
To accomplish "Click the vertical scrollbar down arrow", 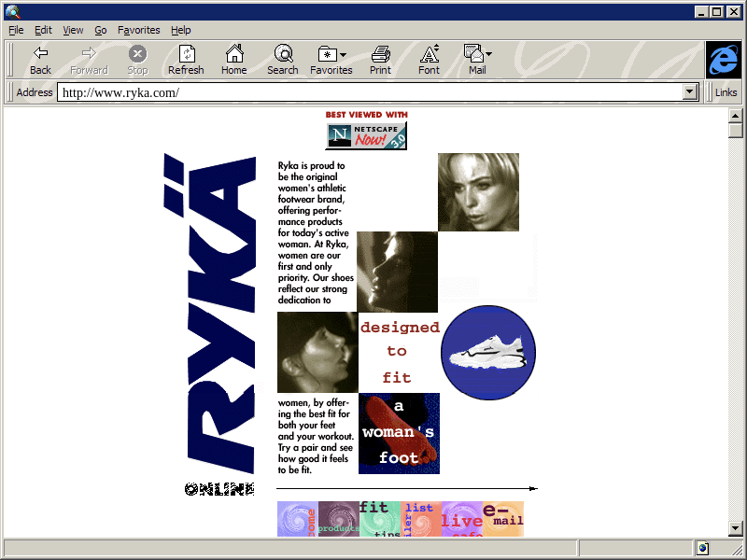I will pyautogui.click(x=736, y=528).
